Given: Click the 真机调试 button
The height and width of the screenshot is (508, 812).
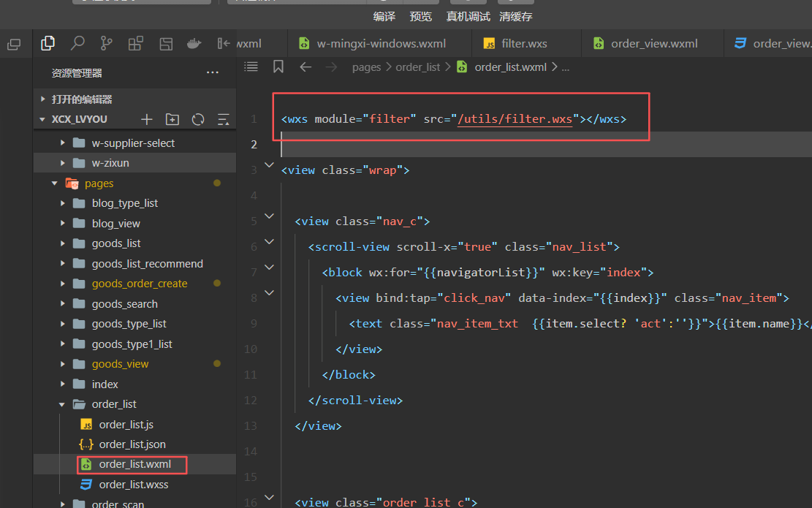Looking at the screenshot, I should pos(468,16).
